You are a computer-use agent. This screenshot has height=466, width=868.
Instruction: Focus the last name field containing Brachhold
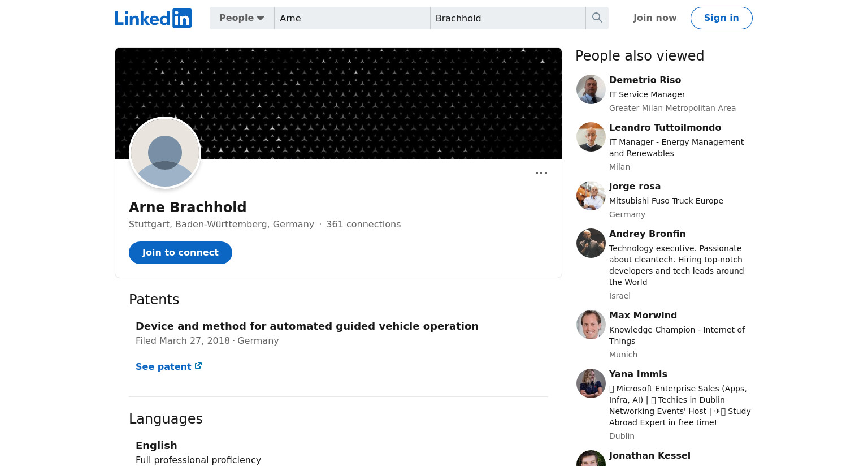click(x=508, y=18)
